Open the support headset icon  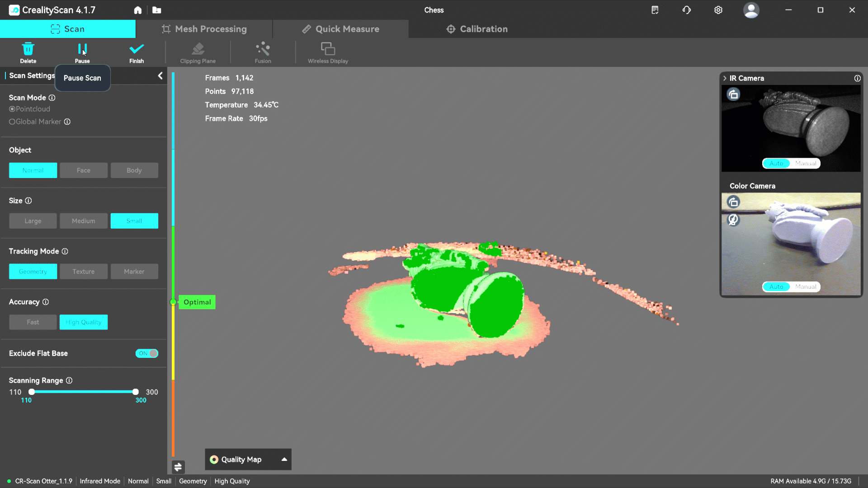pos(686,10)
